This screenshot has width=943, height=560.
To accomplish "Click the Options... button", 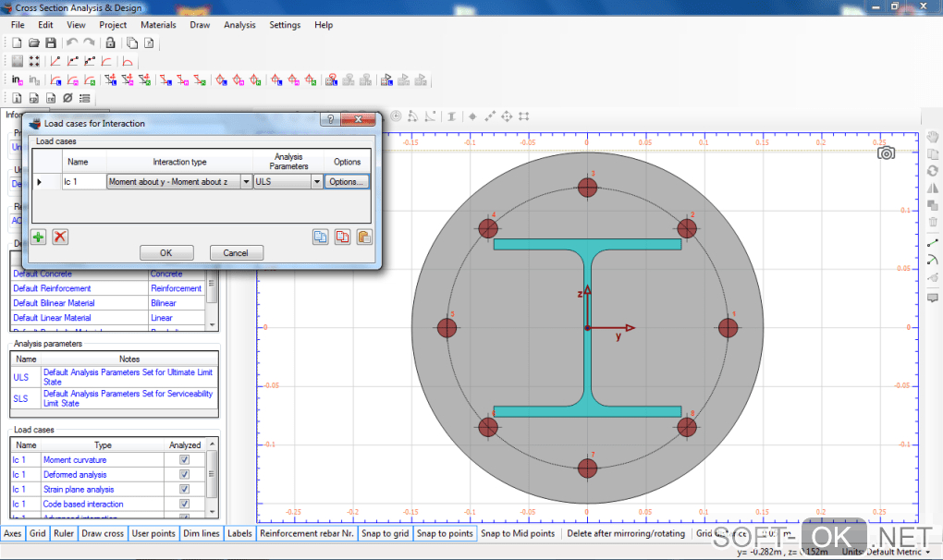I will coord(347,182).
